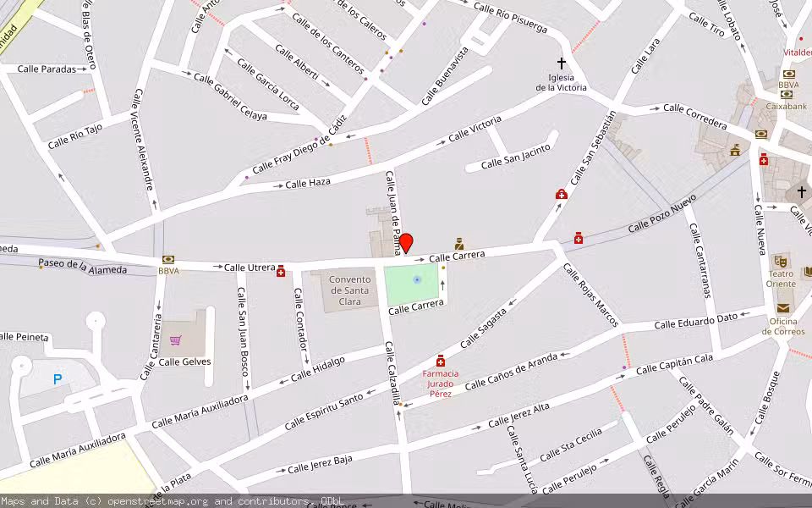Click the BBVA bank icon near Caixabank
Image resolution: width=812 pixels, height=508 pixels.
tap(789, 73)
